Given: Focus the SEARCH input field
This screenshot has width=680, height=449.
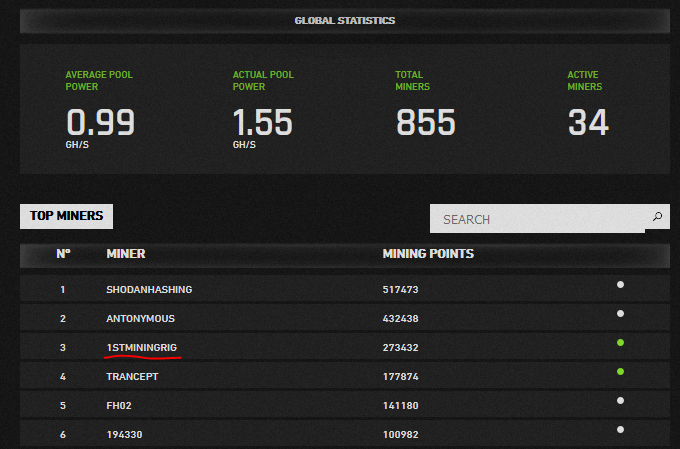Looking at the screenshot, I should coord(537,219).
